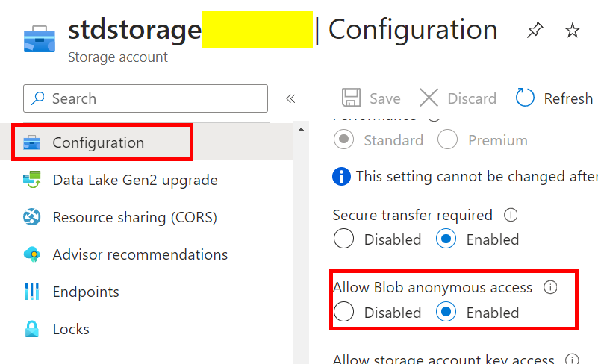Disable Secure transfer required
The width and height of the screenshot is (598, 364).
(x=344, y=239)
